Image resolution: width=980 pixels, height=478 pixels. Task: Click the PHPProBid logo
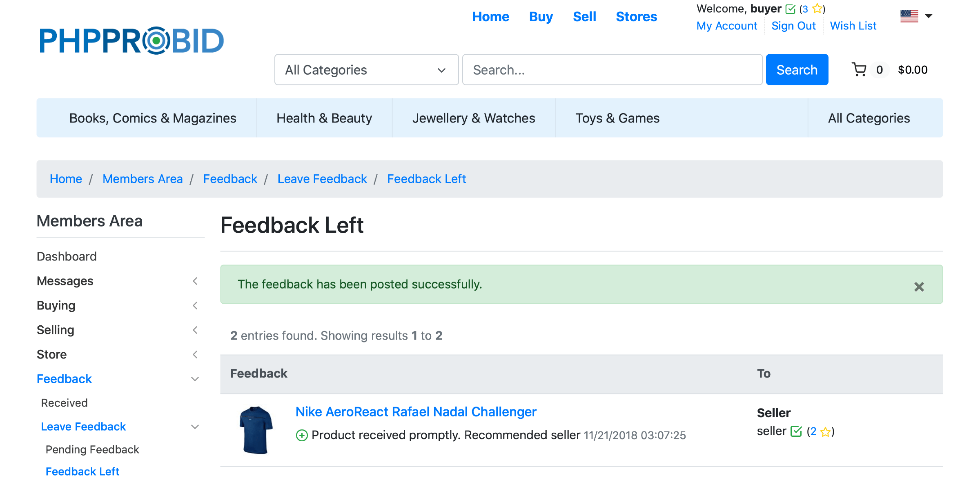pyautogui.click(x=131, y=41)
